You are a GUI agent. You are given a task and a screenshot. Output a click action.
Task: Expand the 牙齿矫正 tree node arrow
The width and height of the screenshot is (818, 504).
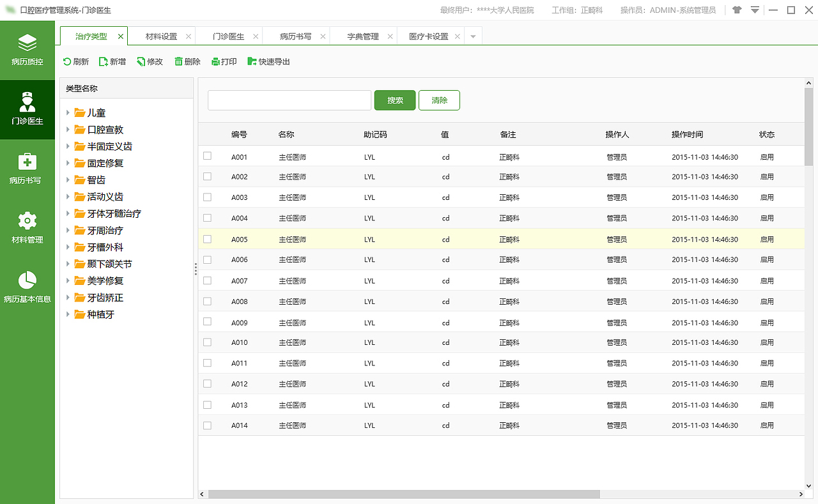pos(68,298)
